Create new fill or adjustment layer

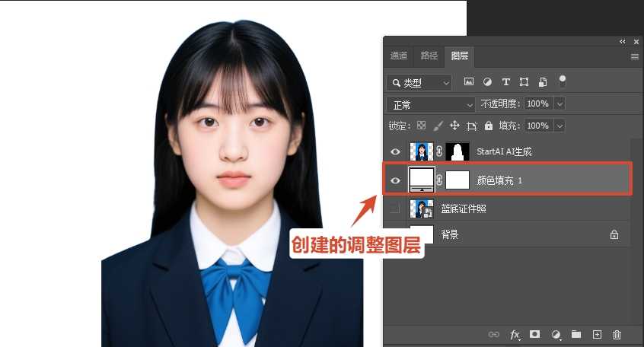556,335
